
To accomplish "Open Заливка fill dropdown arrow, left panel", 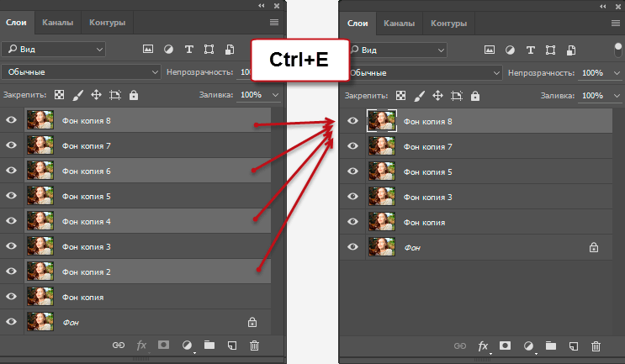I will [x=275, y=95].
